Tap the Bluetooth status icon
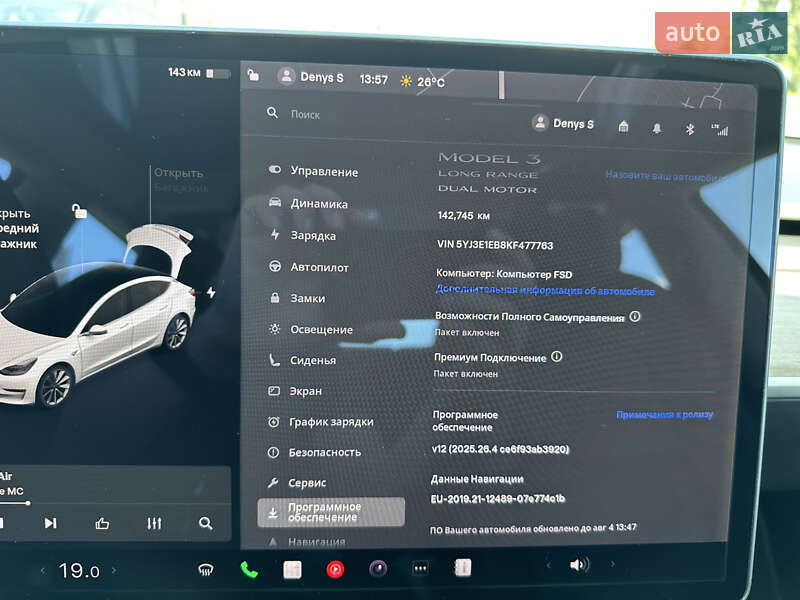Viewport: 800px width, 600px height. click(690, 129)
